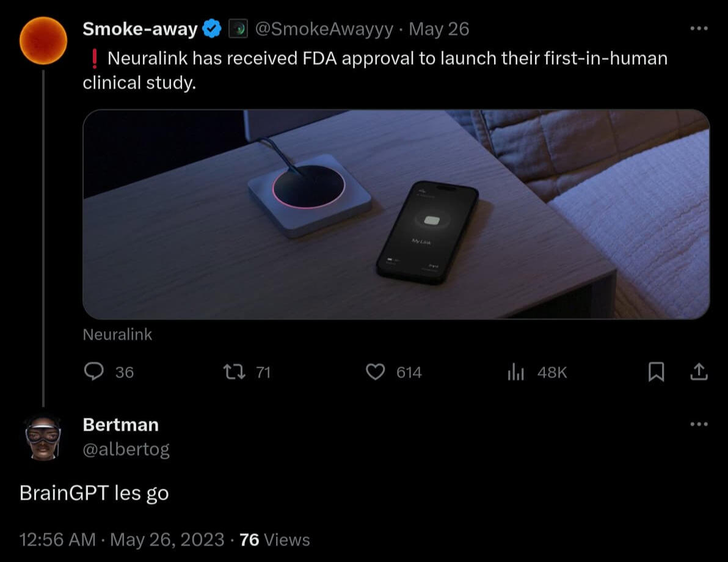Viewport: 728px width, 562px height.
Task: Click the affiliation badge before @SmokeAwayyy
Action: (238, 29)
